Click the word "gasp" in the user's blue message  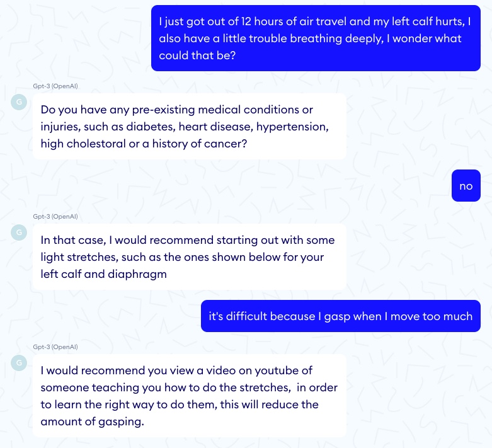[x=337, y=316]
